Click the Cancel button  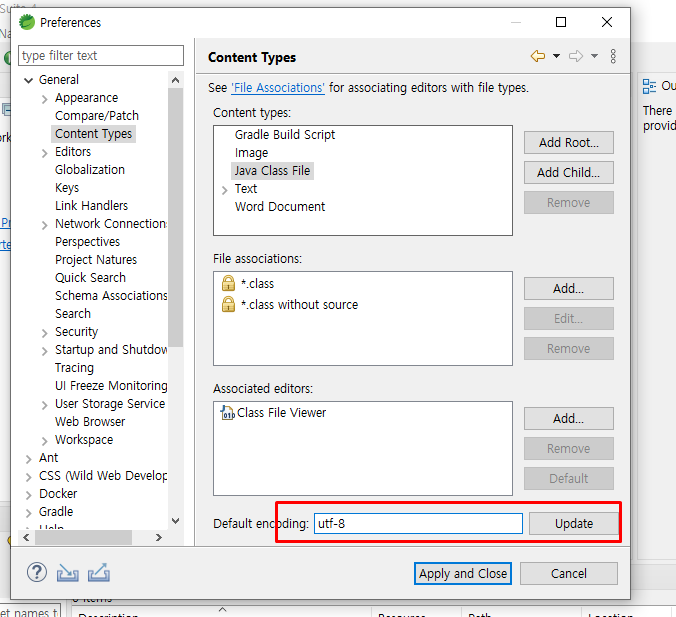point(569,573)
